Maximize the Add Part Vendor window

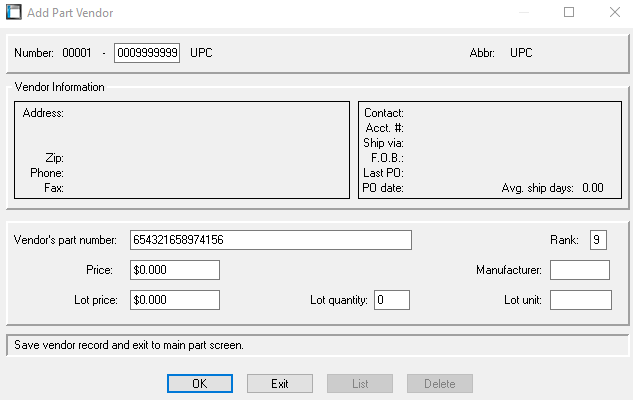click(569, 13)
